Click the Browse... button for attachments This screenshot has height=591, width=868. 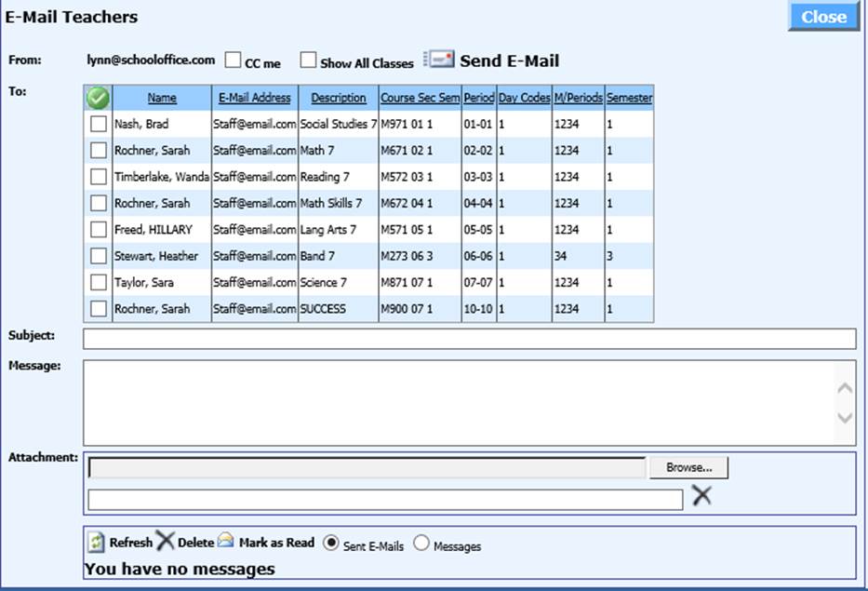(688, 467)
